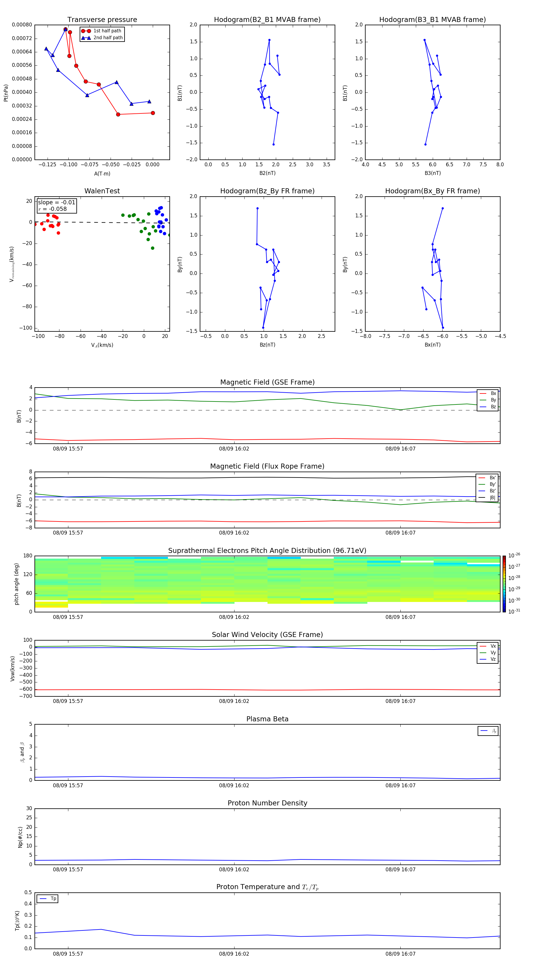The height and width of the screenshot is (980, 535).
Task: Click '08/09 16:02' tick under GSE magnetic field
Action: tap(234, 448)
